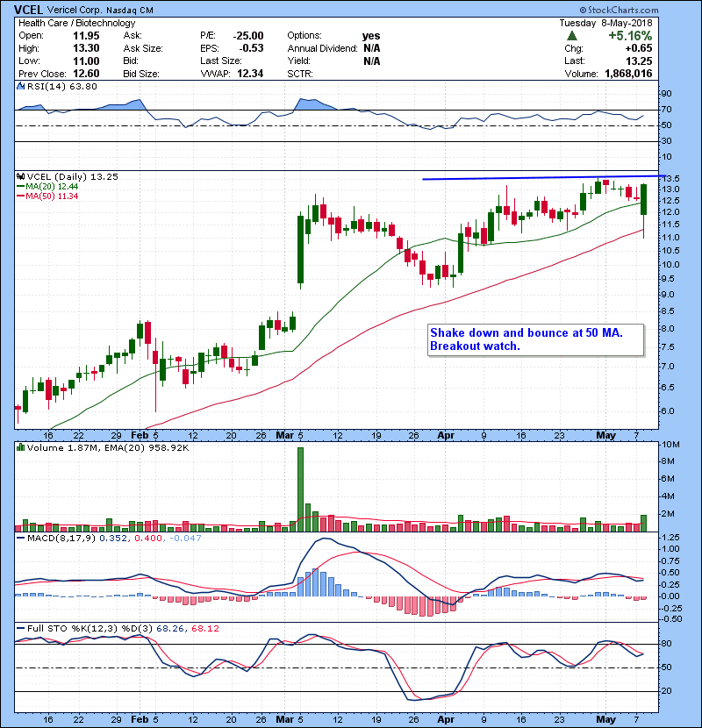Click the VCEL (Daily) candlestick icon
Screen dimensions: 702x728
20,176
